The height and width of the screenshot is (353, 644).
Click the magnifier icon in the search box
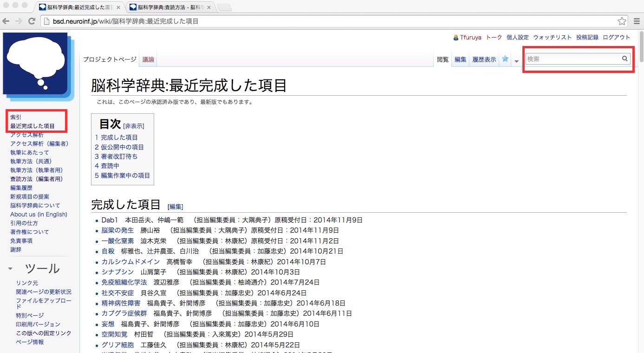625,59
